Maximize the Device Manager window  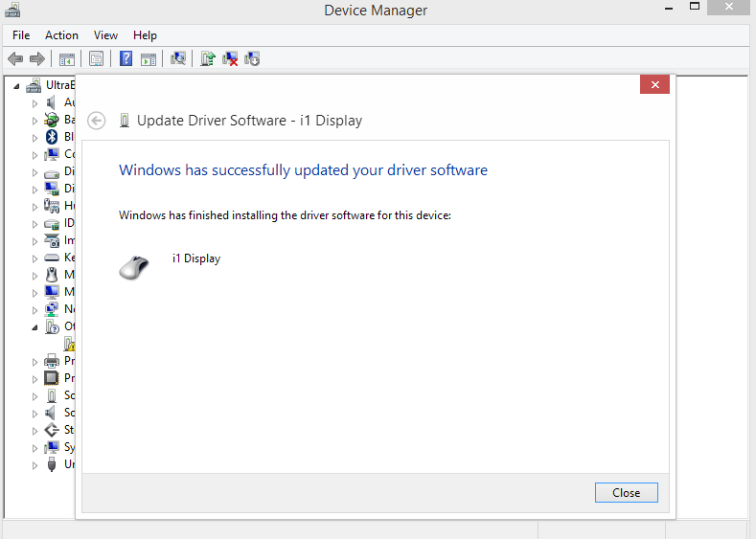tap(695, 7)
